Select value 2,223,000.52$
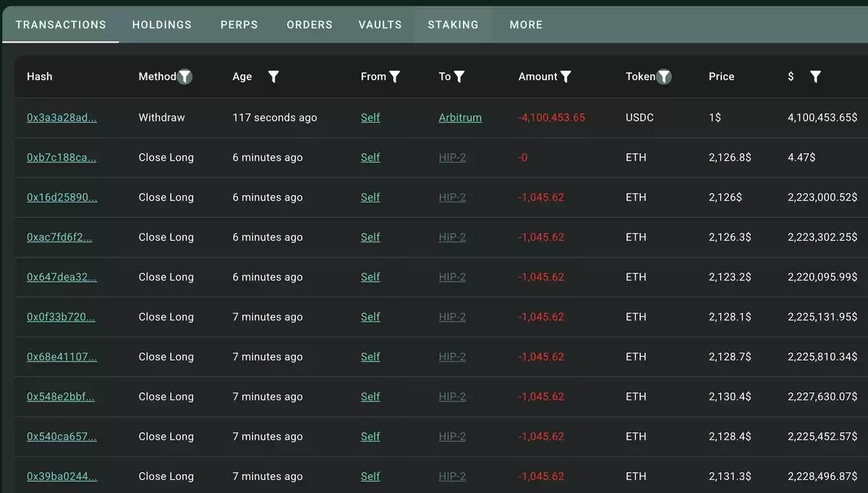The width and height of the screenshot is (868, 493). coord(822,197)
